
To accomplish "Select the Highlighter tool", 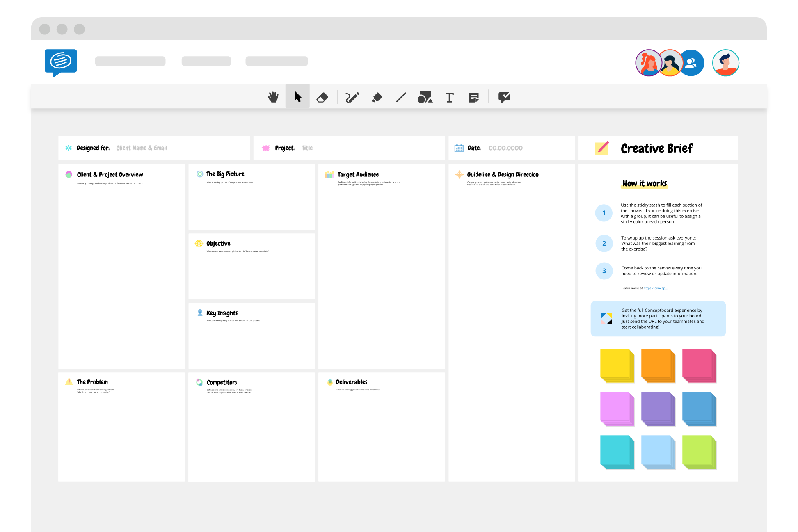I will [x=377, y=97].
